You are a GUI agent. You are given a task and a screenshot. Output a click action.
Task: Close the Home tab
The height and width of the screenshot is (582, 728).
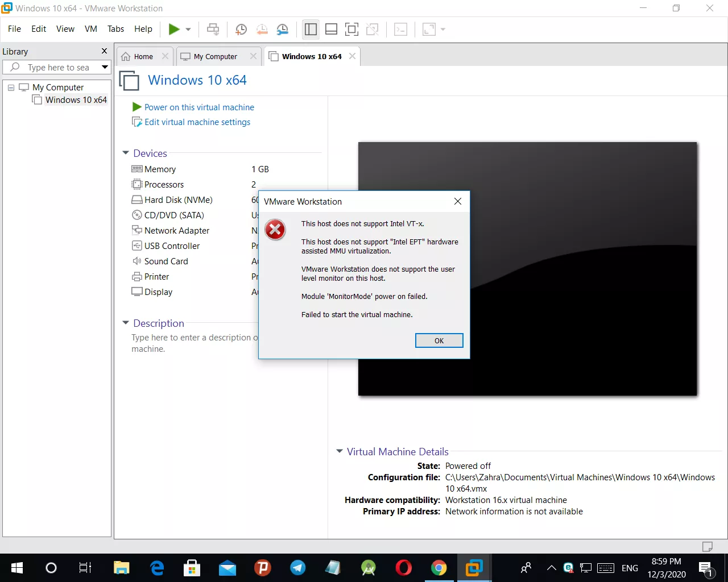pyautogui.click(x=165, y=56)
